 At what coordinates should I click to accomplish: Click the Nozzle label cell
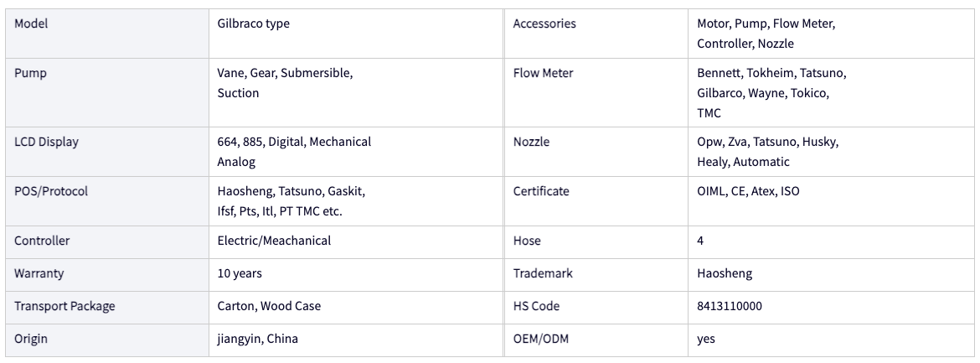click(x=596, y=152)
